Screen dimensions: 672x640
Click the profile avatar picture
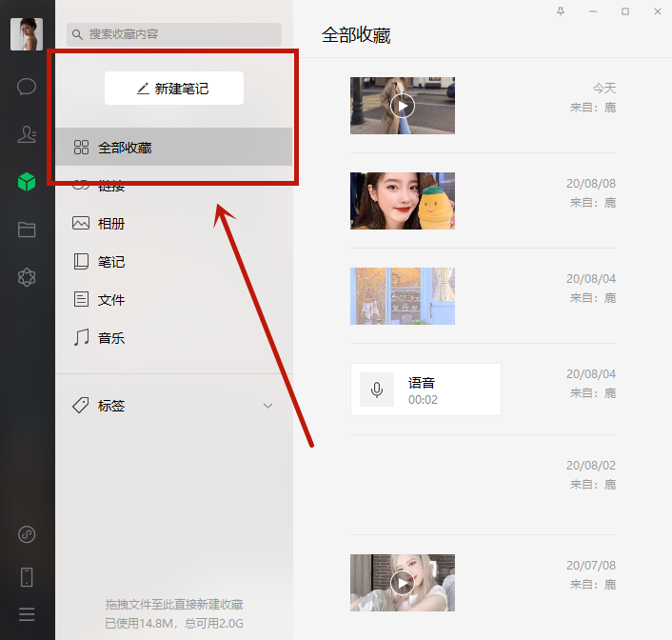click(27, 34)
